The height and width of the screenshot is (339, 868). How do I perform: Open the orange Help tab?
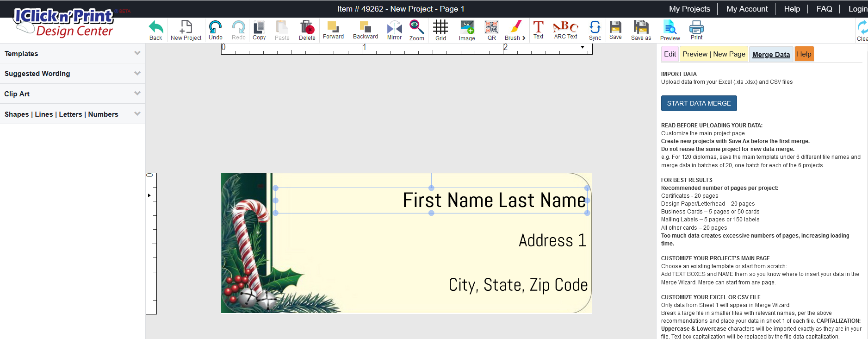tap(804, 54)
